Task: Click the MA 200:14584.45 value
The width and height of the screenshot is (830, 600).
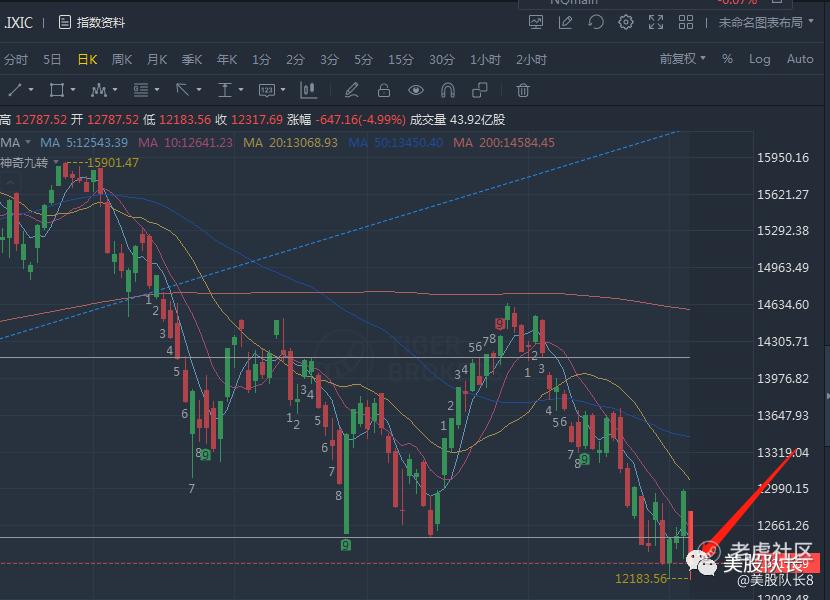Action: coord(504,142)
